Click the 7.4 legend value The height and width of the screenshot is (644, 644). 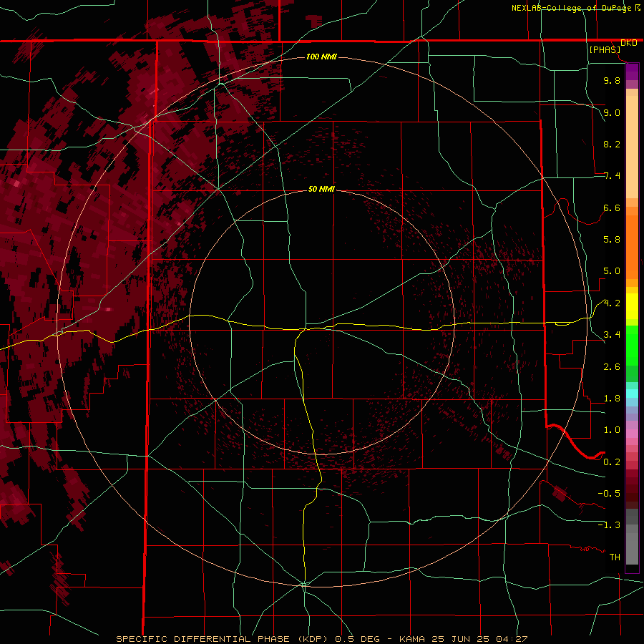point(612,176)
